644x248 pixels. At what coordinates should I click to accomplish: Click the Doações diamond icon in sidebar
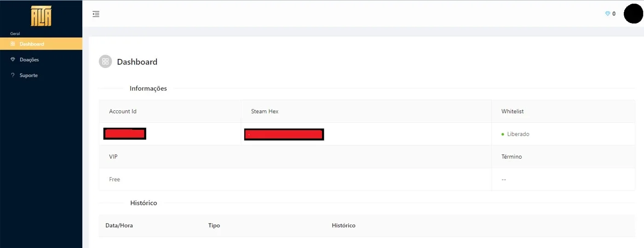pyautogui.click(x=12, y=59)
